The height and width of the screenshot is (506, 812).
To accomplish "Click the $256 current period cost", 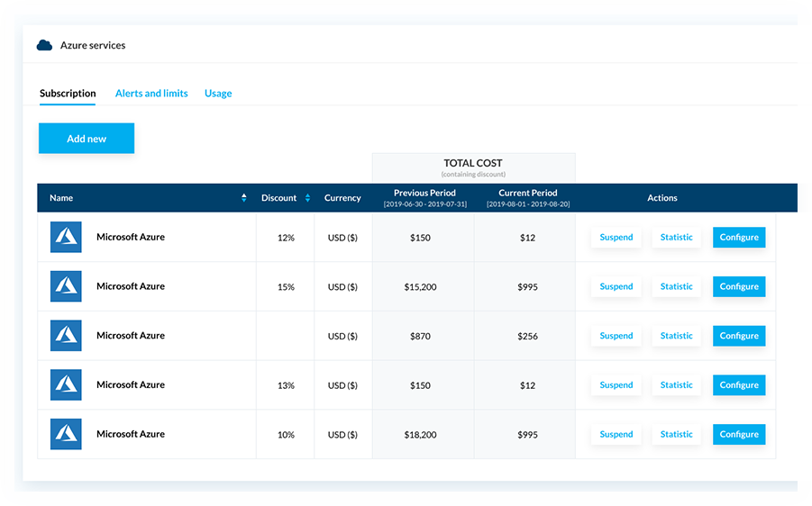I will 527,336.
